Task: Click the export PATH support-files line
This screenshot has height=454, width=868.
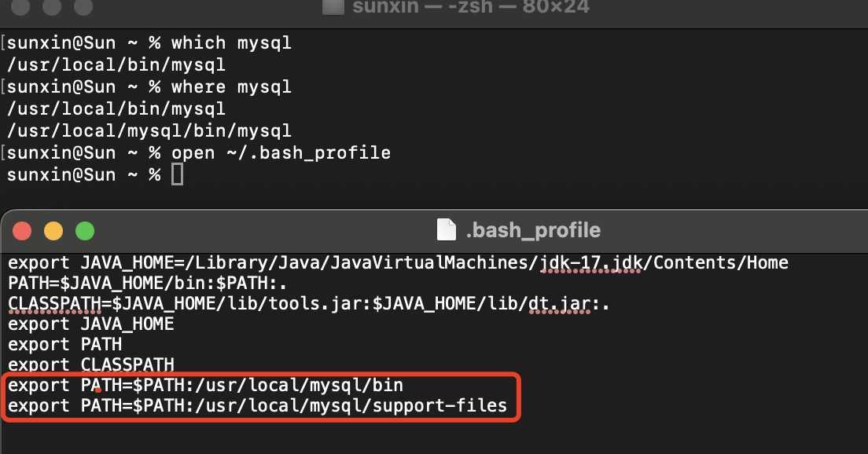Action: point(259,405)
